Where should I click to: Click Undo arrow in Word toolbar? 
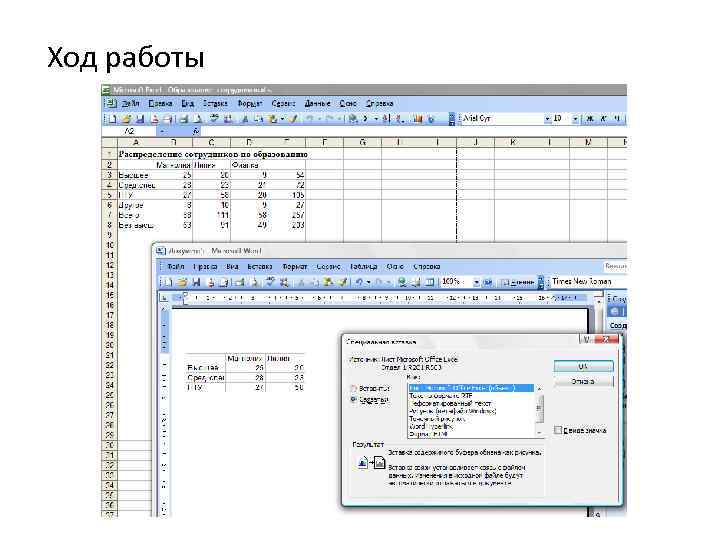(x=359, y=282)
